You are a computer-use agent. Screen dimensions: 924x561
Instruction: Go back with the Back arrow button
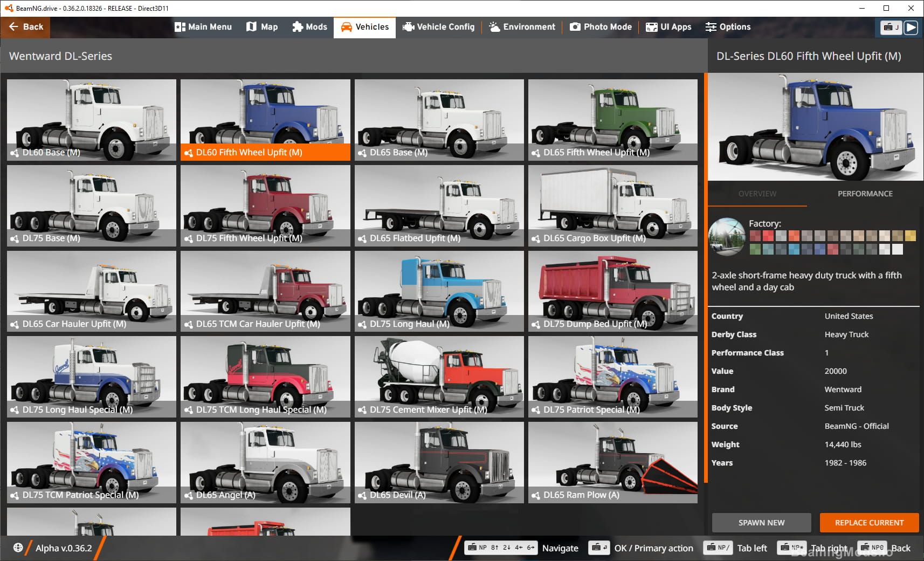25,27
